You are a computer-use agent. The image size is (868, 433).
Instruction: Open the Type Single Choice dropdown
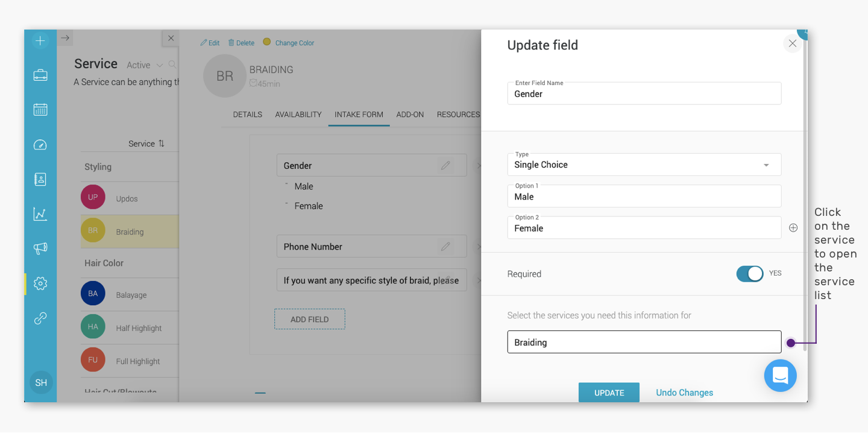point(644,165)
